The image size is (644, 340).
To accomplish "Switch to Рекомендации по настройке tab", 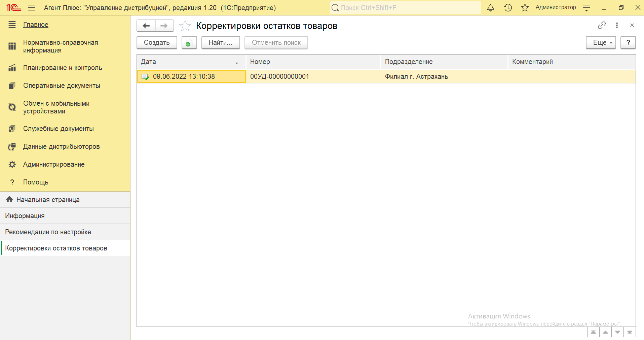I will [65, 232].
